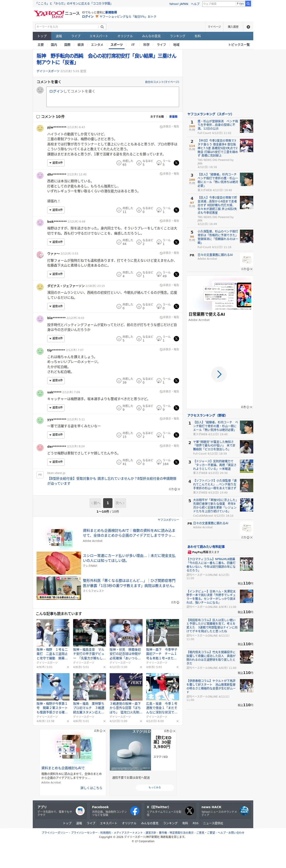Switch to the エキスパート tab

click(x=99, y=36)
